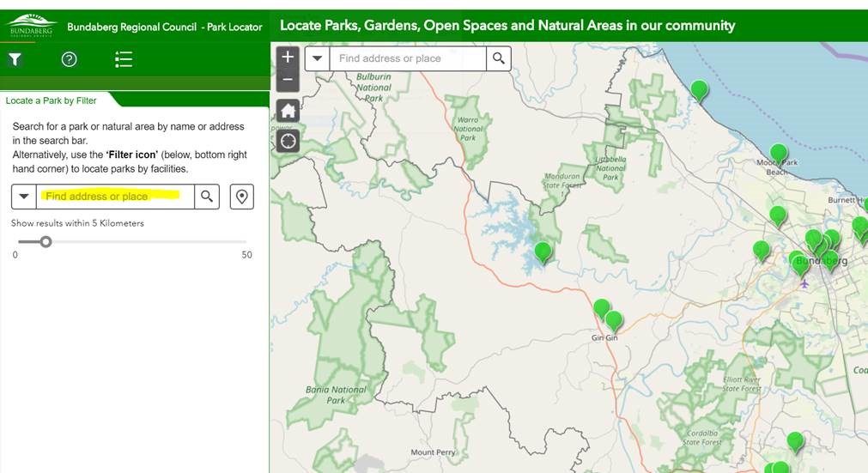
Task: Zoom out with the minus button
Action: click(288, 80)
